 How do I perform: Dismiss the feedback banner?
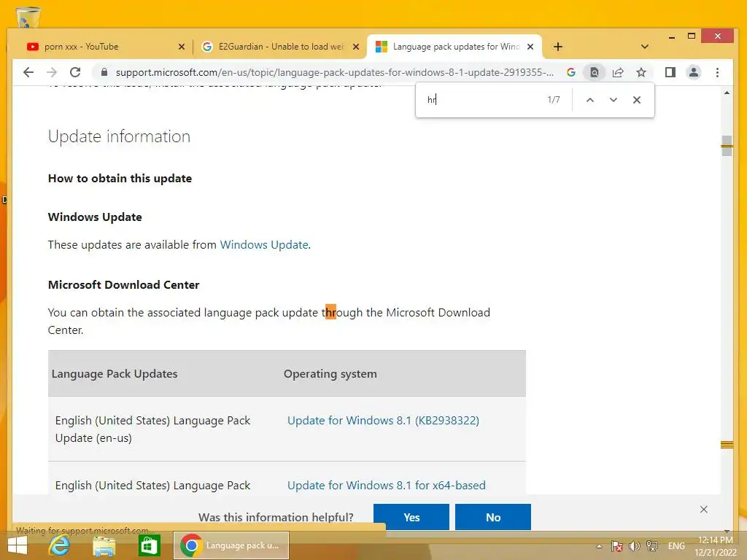704,509
